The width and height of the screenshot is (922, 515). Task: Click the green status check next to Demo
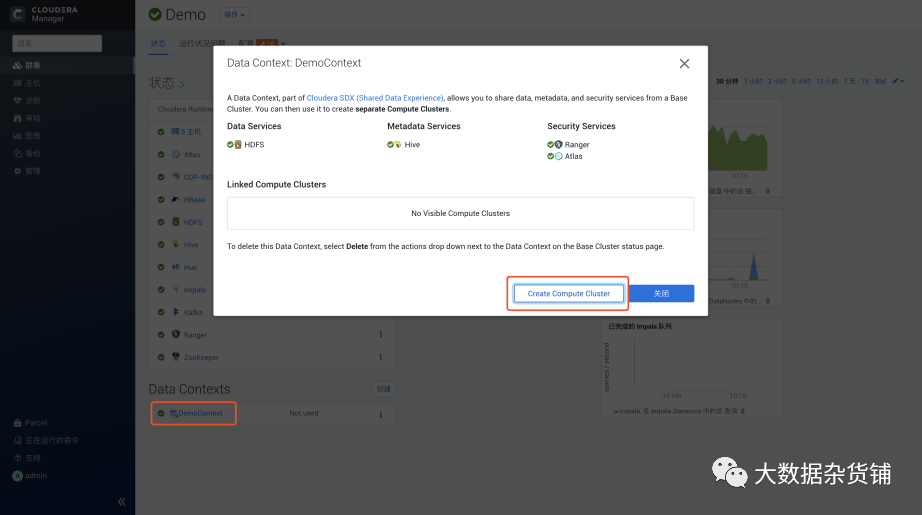pos(155,14)
